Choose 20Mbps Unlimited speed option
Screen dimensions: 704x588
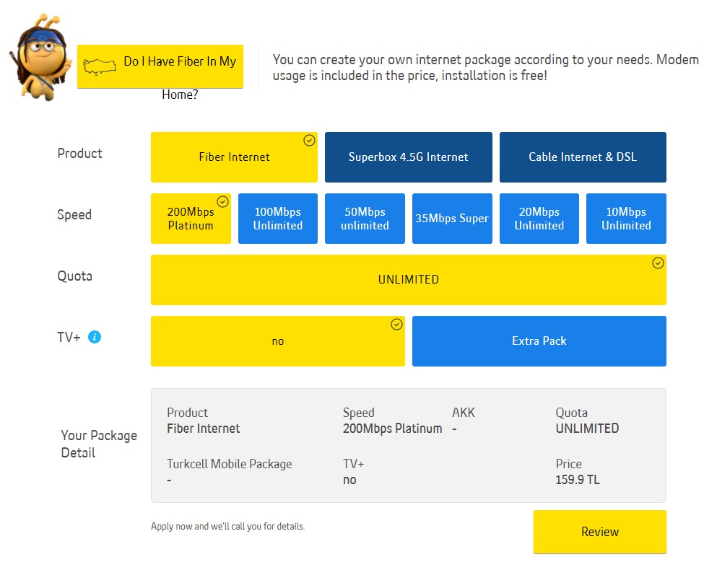[539, 219]
